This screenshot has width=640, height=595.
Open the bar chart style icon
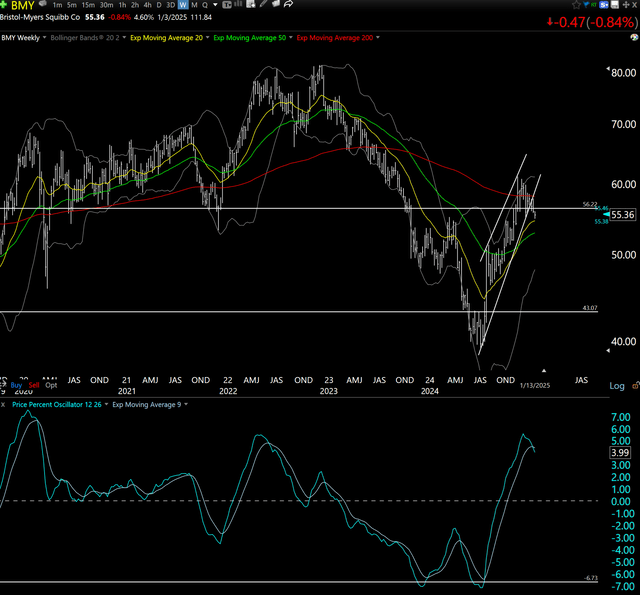click(x=238, y=4)
